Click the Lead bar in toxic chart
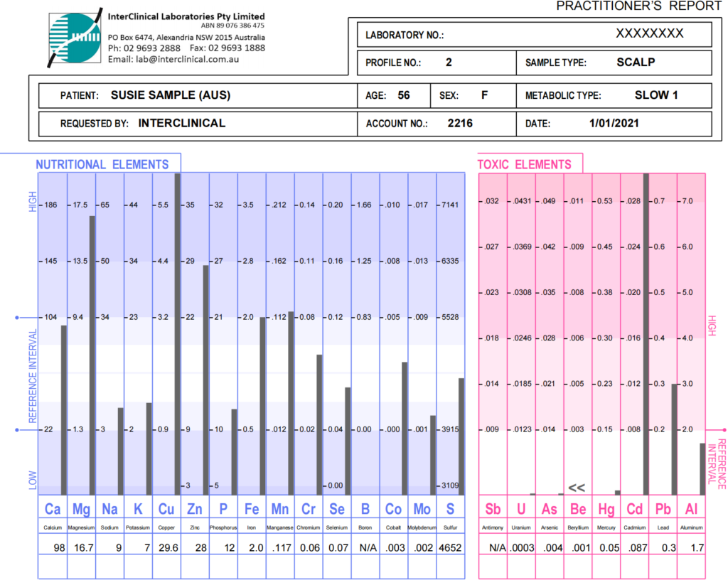The width and height of the screenshot is (728, 585). (x=674, y=439)
